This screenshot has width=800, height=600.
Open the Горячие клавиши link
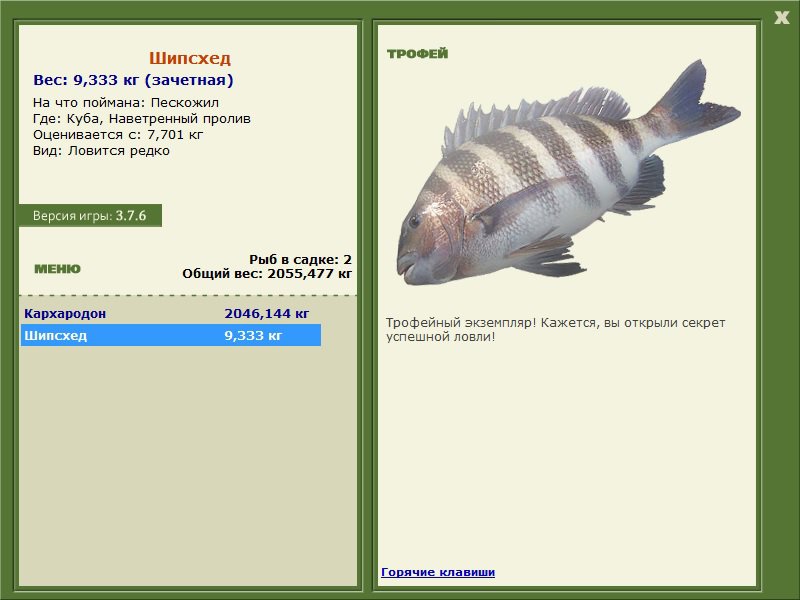pos(438,572)
